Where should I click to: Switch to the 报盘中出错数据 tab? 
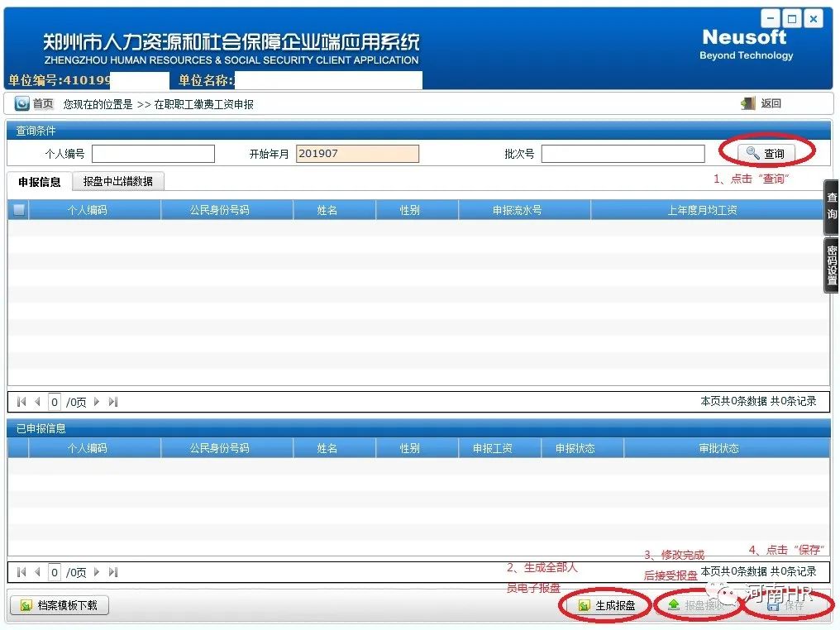(x=118, y=182)
